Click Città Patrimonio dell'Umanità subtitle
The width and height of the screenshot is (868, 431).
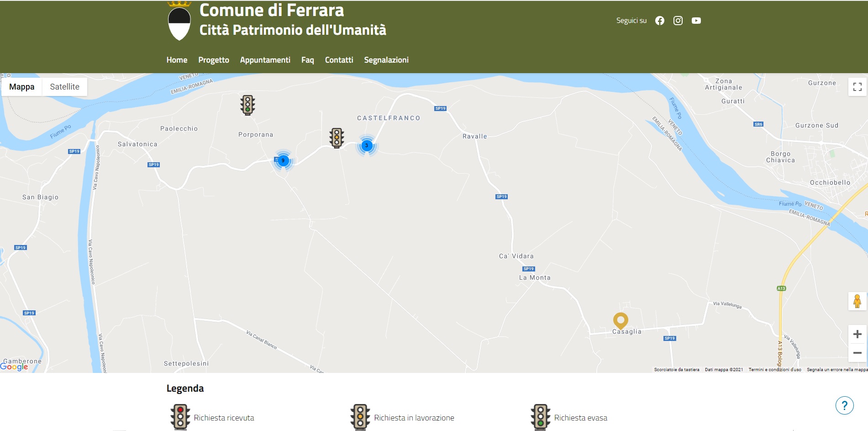[293, 30]
